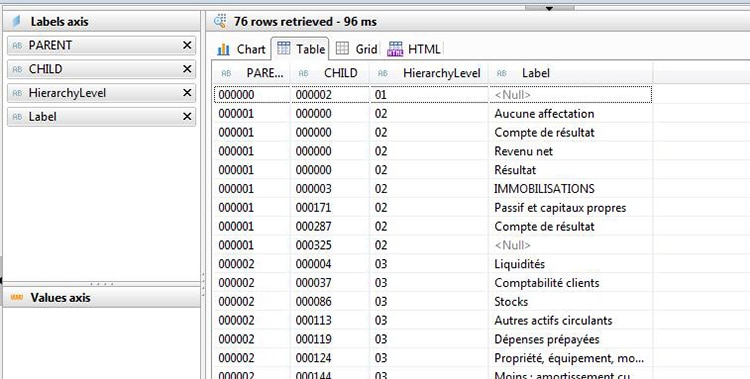Select the cell 'Autres actifs circulants'
The height and width of the screenshot is (379, 750).
[570, 320]
